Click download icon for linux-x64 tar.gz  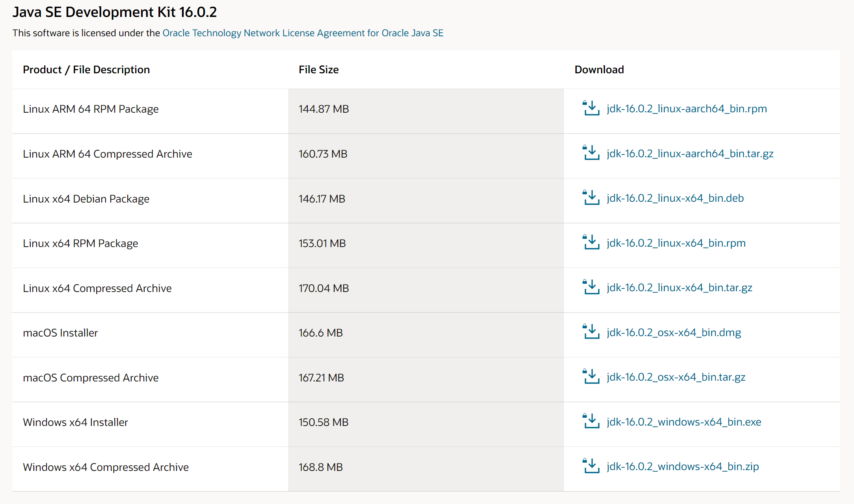591,287
